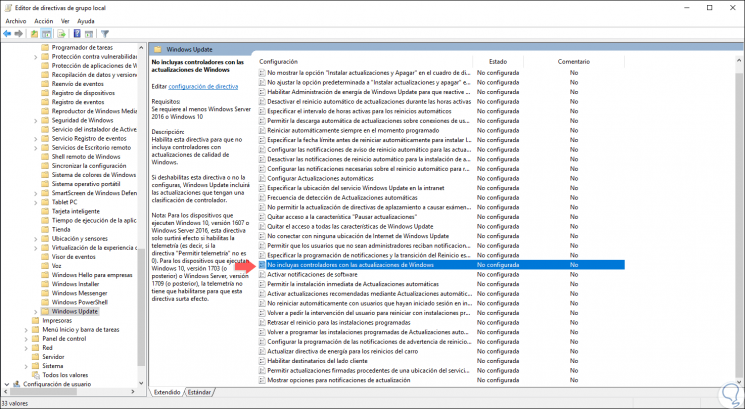Click the 'configuración de directiva' link
The width and height of the screenshot is (745, 409).
point(203,86)
